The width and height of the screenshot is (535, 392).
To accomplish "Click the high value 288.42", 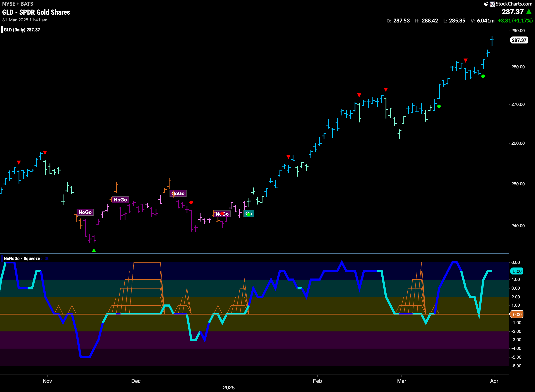I will point(430,21).
